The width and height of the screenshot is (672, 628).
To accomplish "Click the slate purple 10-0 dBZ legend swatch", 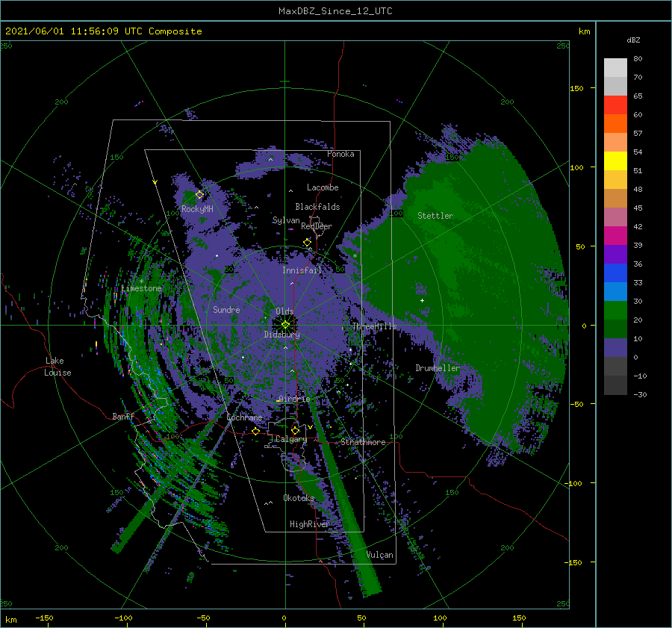I will tap(615, 348).
